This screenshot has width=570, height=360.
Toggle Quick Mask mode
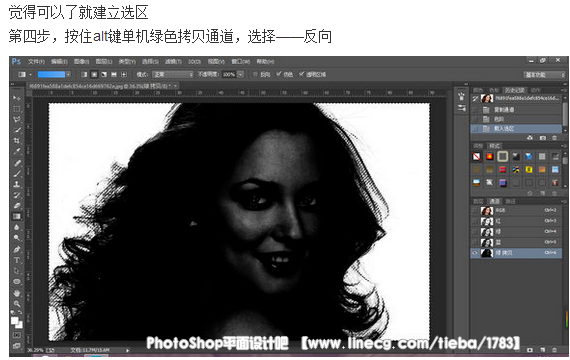click(17, 335)
